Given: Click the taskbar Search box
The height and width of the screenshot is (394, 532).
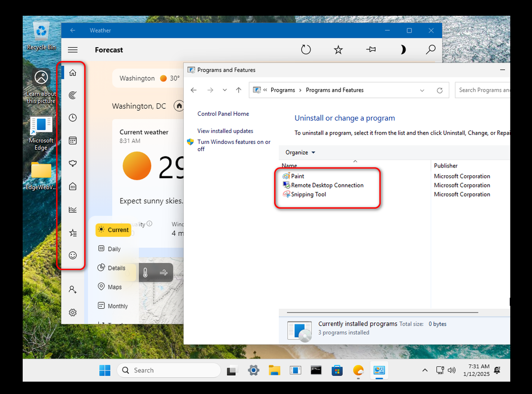Looking at the screenshot, I should tap(169, 370).
